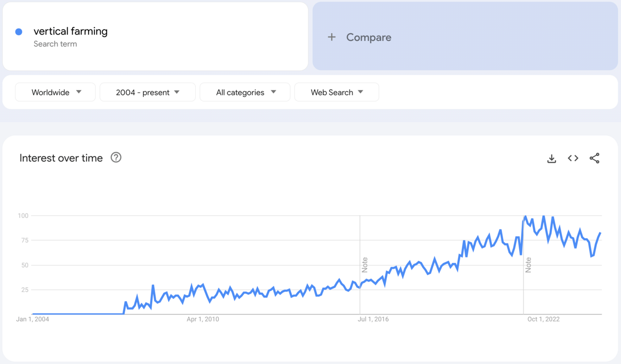
Task: Expand the 2004 - present time range dropdown
Action: pos(147,92)
